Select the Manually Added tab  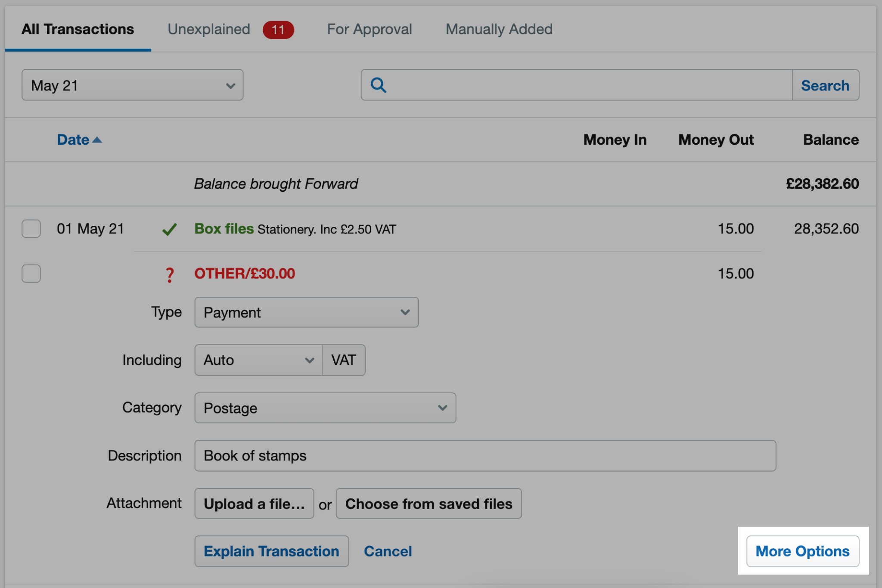(499, 29)
